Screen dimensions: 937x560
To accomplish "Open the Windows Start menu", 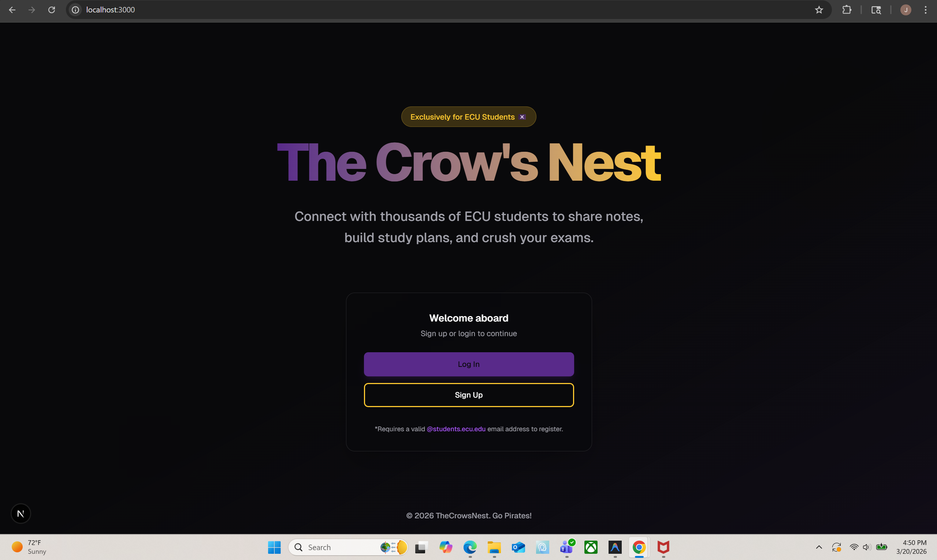I will click(275, 547).
